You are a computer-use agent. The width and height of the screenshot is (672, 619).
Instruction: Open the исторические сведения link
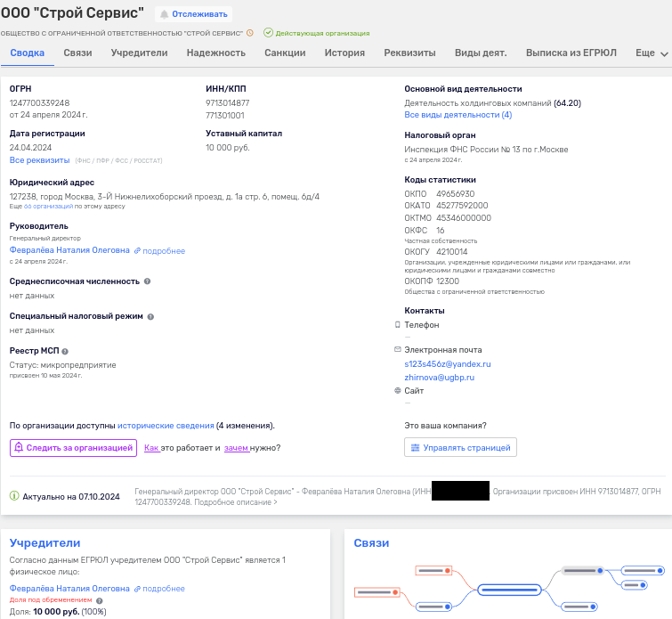tap(166, 426)
